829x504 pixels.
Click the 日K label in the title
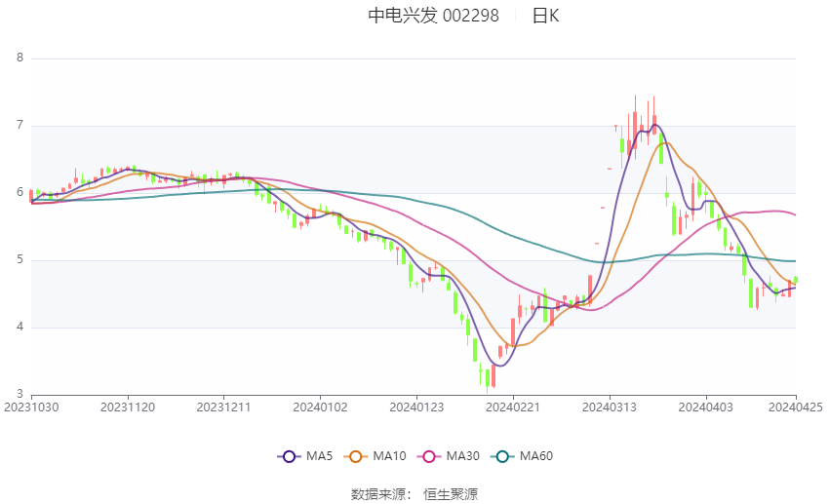(545, 16)
